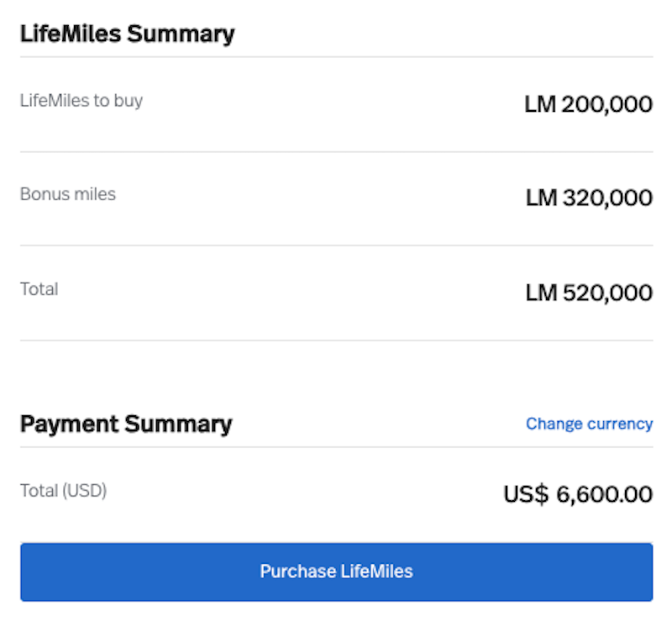Click the divider under LifeMiles Summary
672x622 pixels.
[336, 55]
